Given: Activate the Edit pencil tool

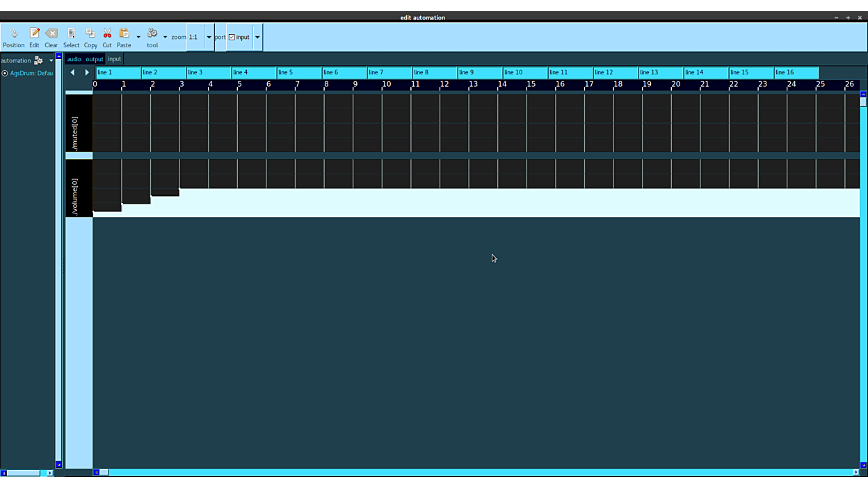Looking at the screenshot, I should click(34, 38).
